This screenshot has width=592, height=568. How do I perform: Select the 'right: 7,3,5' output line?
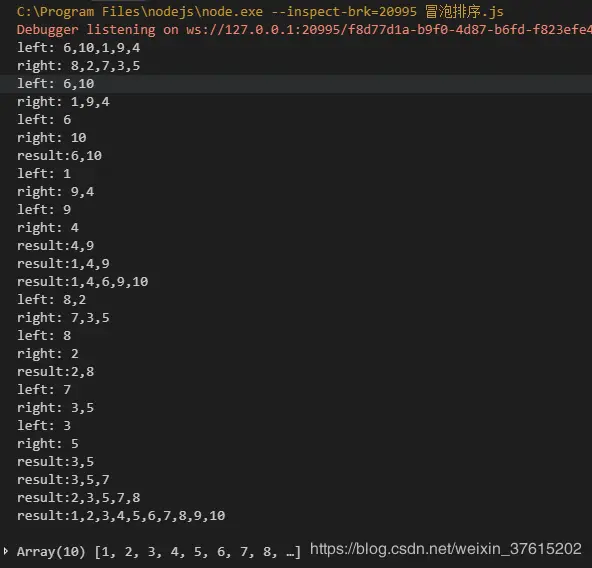pyautogui.click(x=63, y=318)
